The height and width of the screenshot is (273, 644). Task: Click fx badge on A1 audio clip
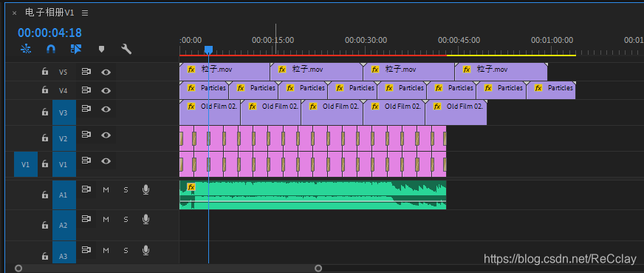191,187
